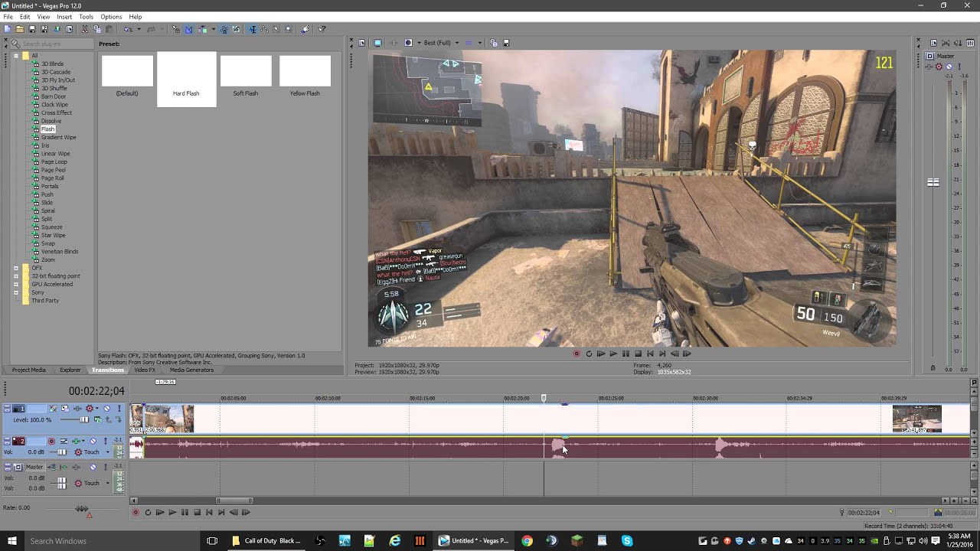980x551 pixels.
Task: Open the Tools menu
Action: tap(86, 17)
